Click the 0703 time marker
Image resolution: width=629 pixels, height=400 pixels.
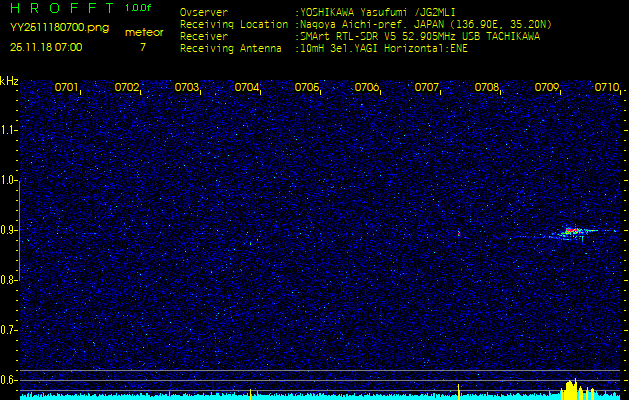(187, 88)
